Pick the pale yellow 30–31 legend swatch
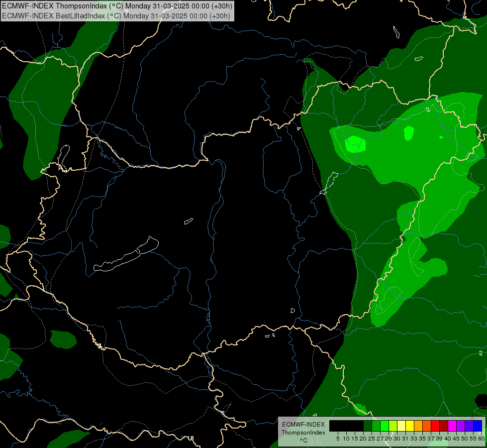 [401, 426]
